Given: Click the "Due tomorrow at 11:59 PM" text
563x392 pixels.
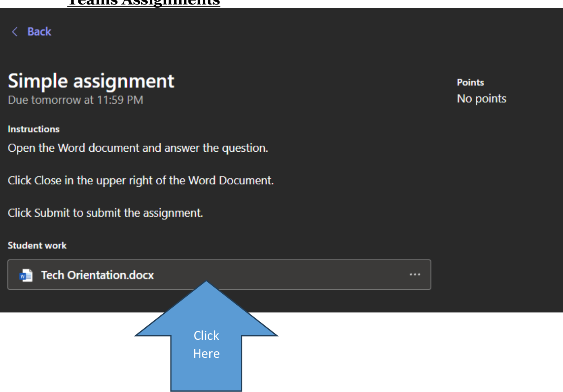Looking at the screenshot, I should click(75, 100).
